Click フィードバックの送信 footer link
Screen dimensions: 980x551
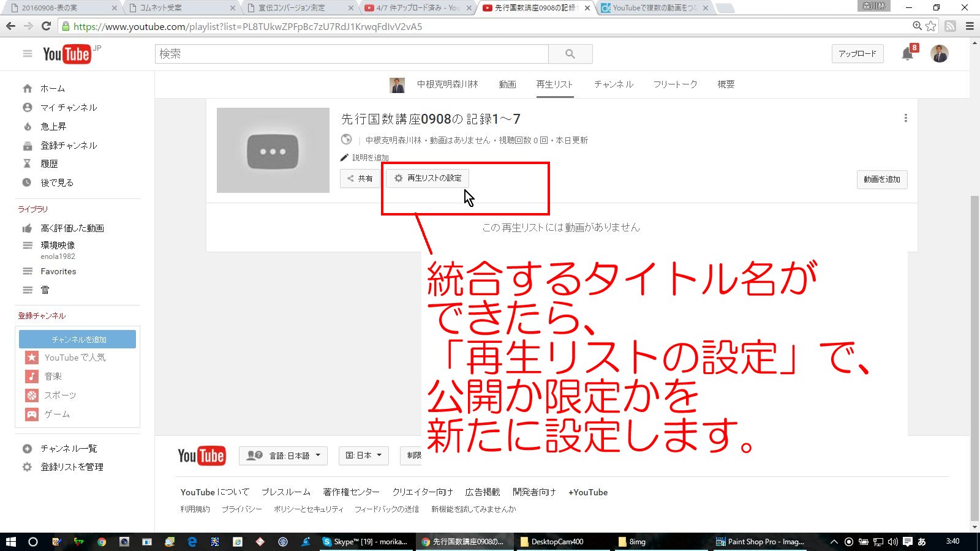[x=386, y=509]
